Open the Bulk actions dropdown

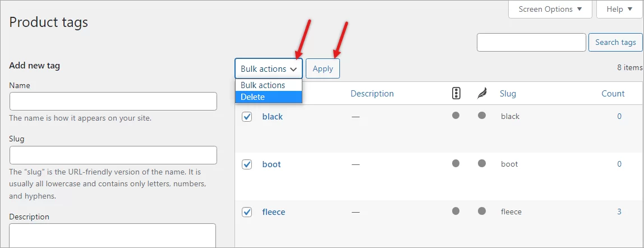[x=269, y=68]
